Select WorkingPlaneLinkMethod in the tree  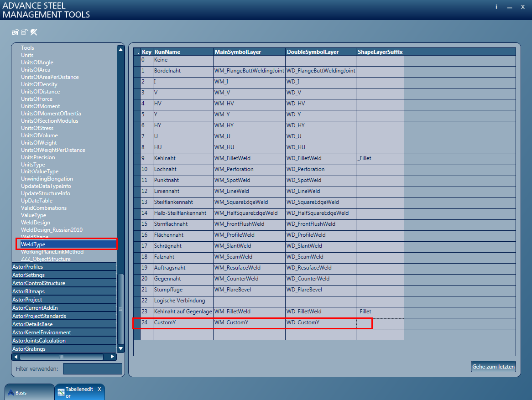click(52, 252)
